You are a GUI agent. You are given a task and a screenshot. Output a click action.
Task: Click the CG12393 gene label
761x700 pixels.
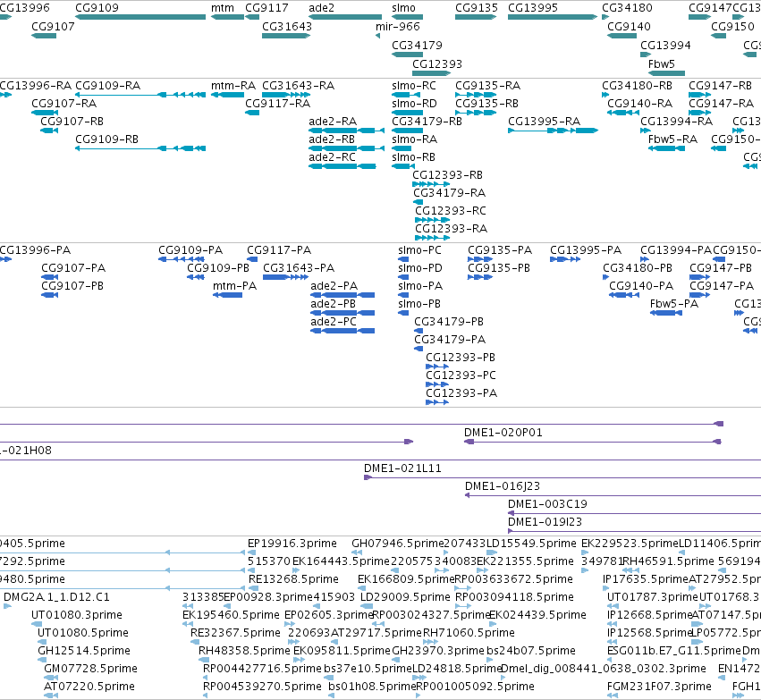(x=436, y=64)
